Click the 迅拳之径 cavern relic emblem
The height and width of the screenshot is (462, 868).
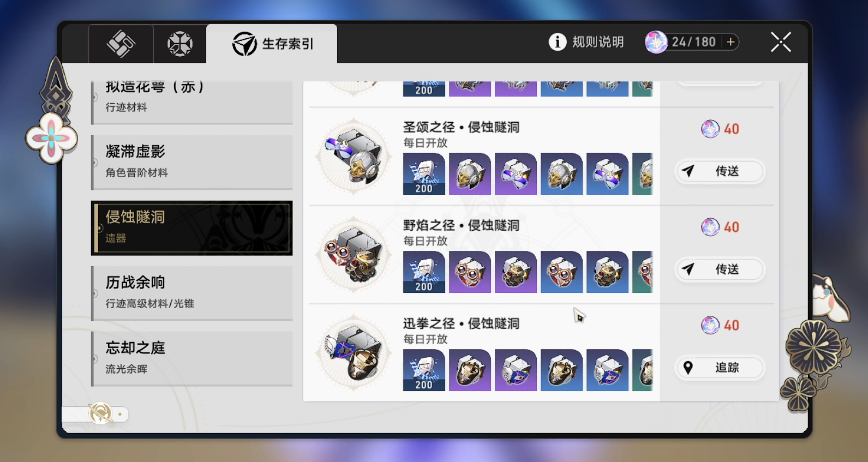click(x=354, y=353)
